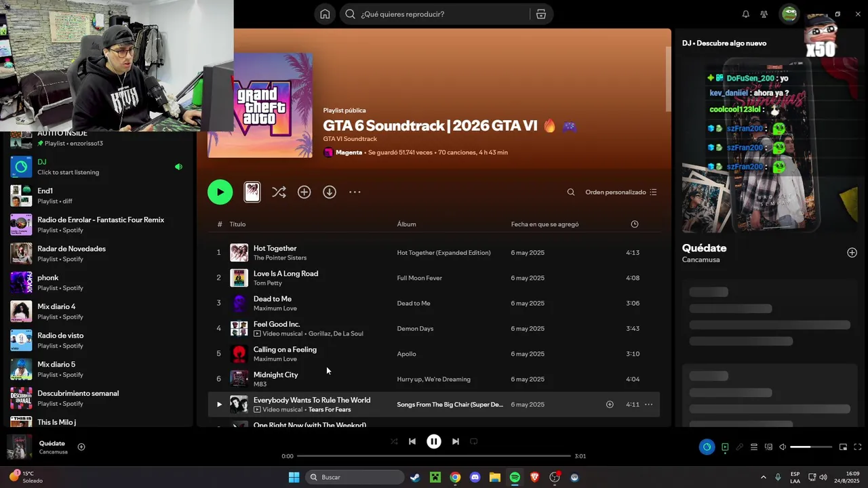Open the Quédate album art in the bottom bar
Screen dimensions: 868x488
(x=20, y=447)
